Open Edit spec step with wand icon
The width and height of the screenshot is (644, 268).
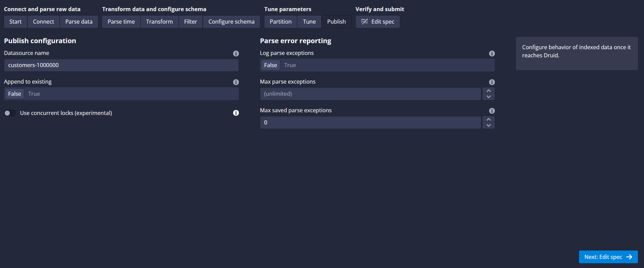378,22
